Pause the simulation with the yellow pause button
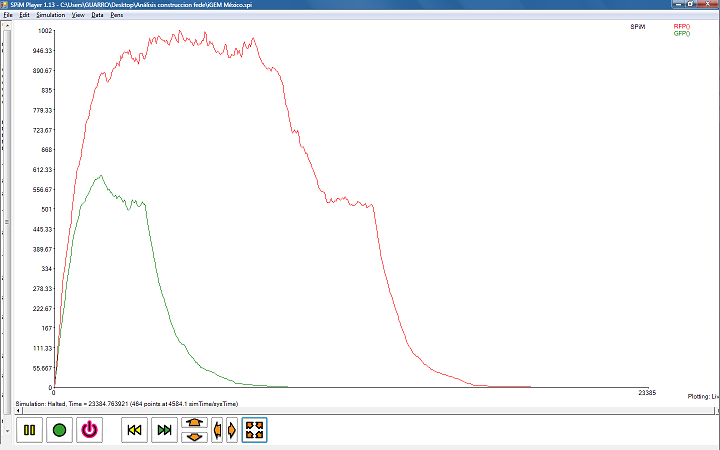Screen dimensions: 720x450 tap(29, 430)
